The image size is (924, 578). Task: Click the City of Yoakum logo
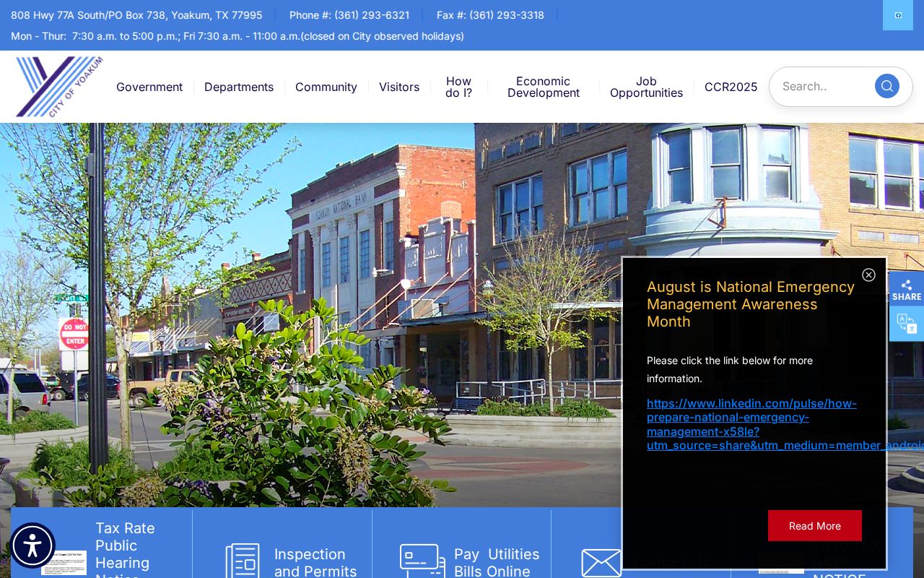(59, 87)
